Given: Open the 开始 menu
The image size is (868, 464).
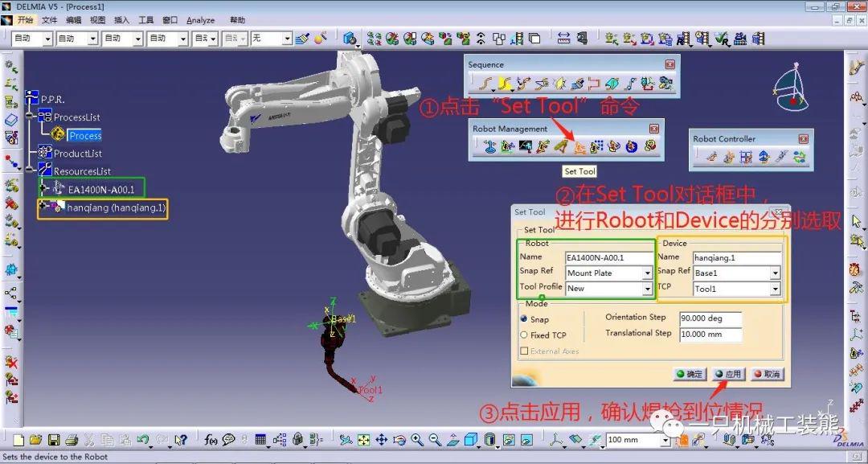Looking at the screenshot, I should 25,20.
